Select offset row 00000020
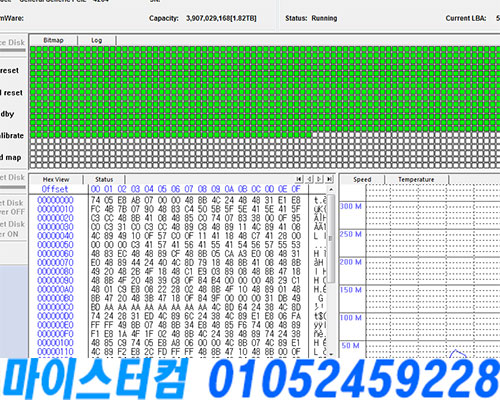Image resolution: width=500 pixels, height=400 pixels. coord(55,218)
